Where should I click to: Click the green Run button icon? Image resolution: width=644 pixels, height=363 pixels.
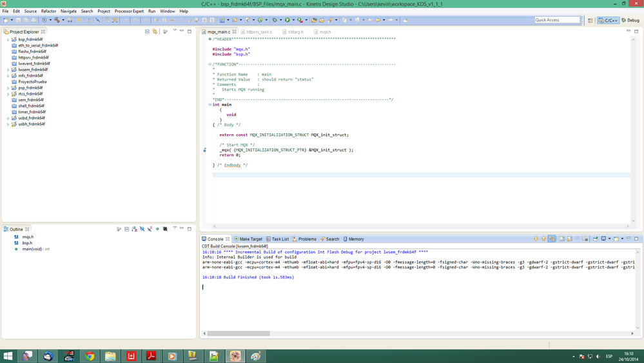coord(288,20)
